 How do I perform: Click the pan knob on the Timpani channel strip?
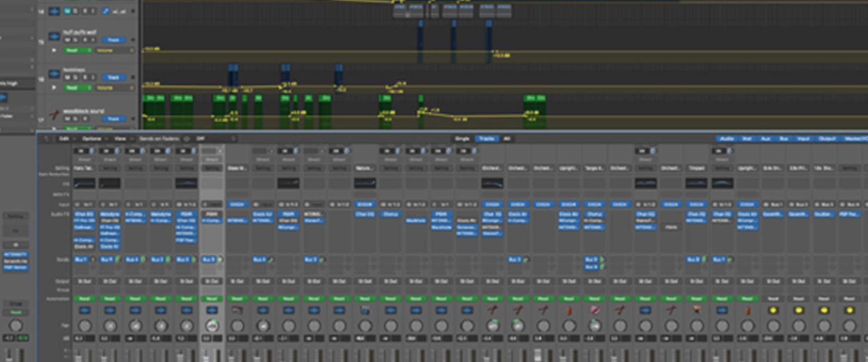(697, 326)
